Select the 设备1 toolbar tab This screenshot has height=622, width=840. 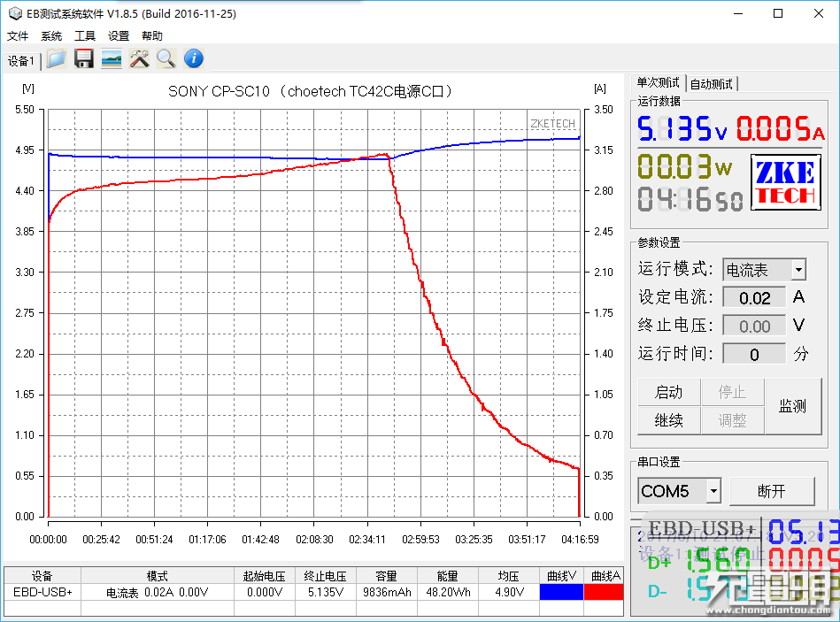pos(21,61)
